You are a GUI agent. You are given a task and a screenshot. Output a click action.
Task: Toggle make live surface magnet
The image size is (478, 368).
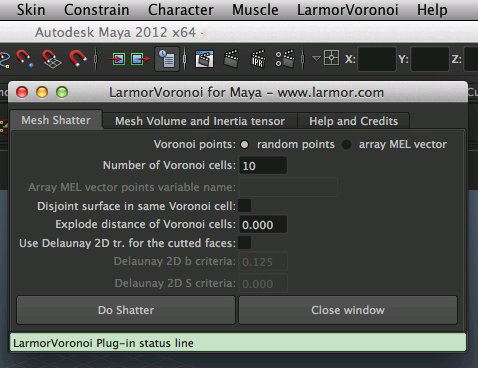[78, 58]
